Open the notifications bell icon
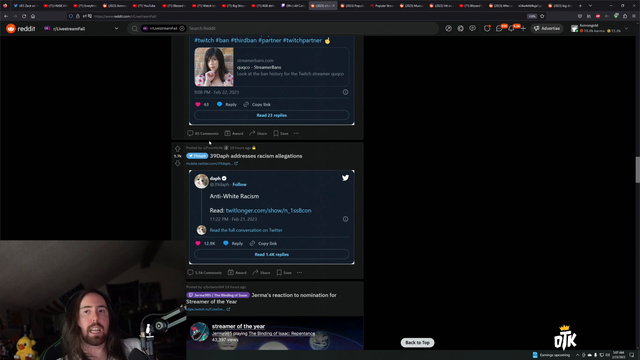The height and width of the screenshot is (360, 640). point(512,29)
